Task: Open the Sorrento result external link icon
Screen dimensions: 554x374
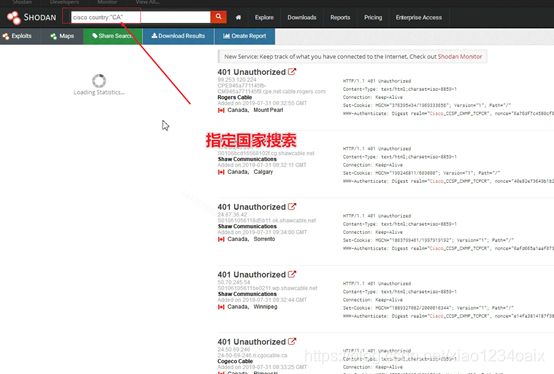Action: 292,207
